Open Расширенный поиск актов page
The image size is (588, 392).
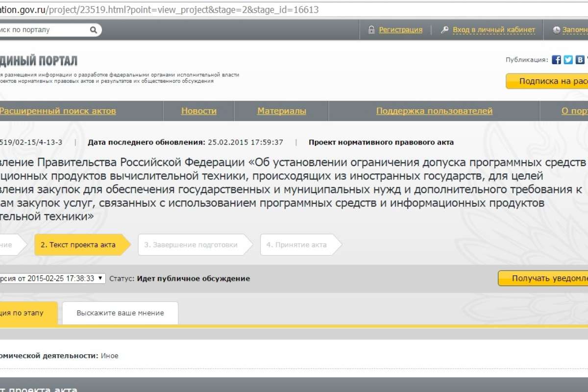click(57, 111)
